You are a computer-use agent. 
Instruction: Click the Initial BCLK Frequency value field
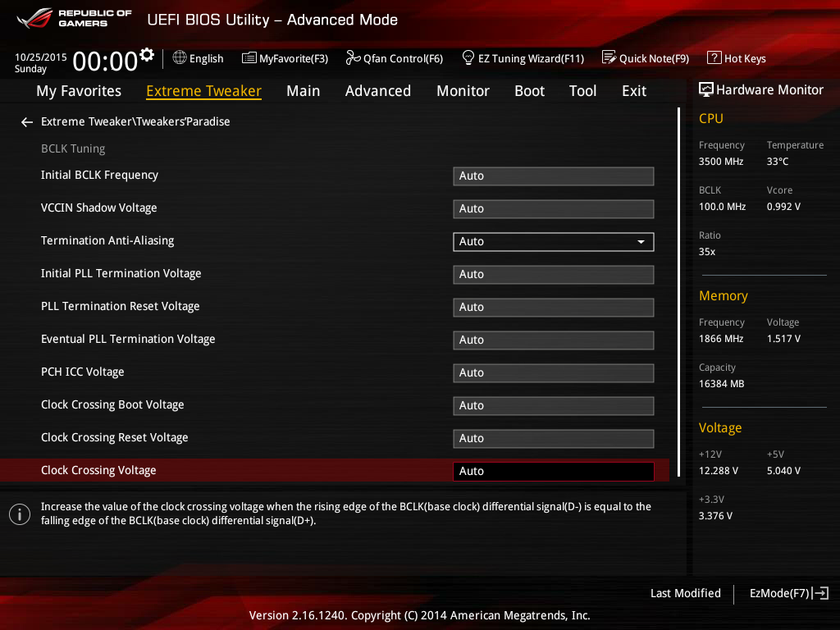(x=554, y=176)
